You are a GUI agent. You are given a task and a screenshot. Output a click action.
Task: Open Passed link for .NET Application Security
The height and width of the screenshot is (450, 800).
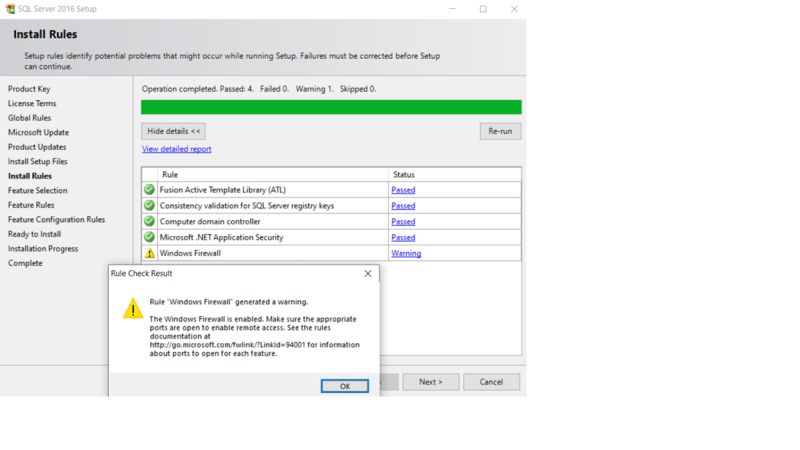tap(403, 237)
